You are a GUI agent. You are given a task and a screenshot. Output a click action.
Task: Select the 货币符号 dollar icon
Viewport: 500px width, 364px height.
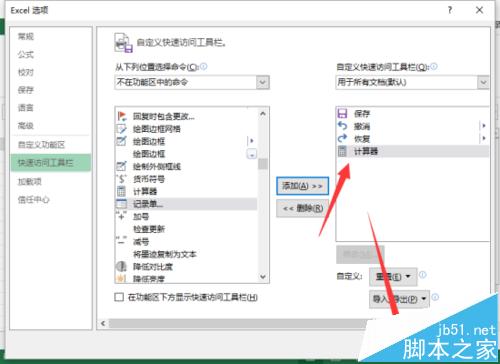tap(121, 179)
